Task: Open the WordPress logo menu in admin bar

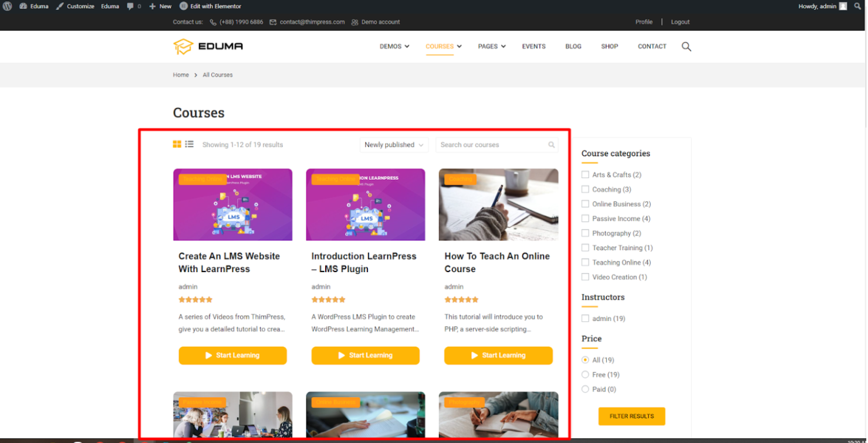Action: (8, 6)
